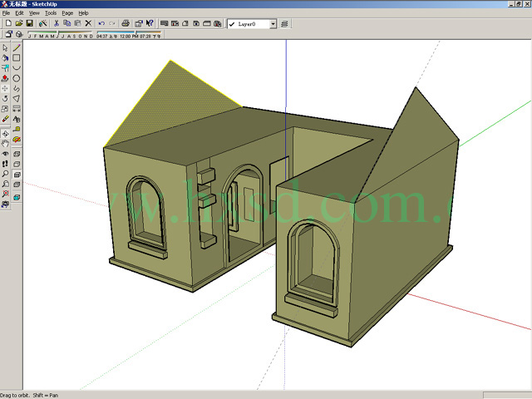Copy selection using the Copy icon

click(x=66, y=23)
